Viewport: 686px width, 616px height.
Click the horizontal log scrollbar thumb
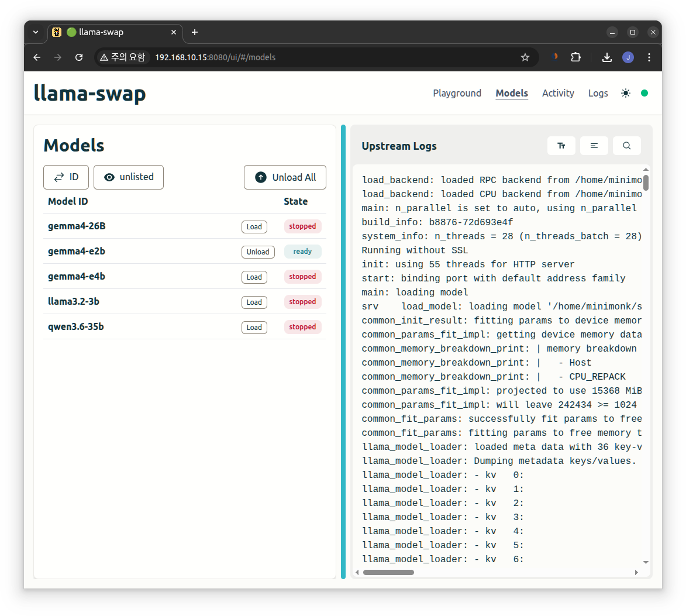388,572
